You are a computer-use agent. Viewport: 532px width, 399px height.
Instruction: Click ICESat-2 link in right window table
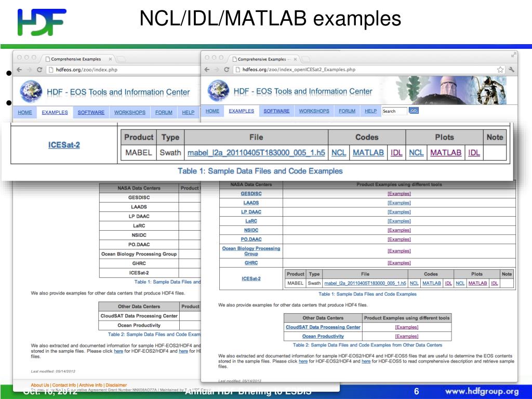pyautogui.click(x=251, y=278)
